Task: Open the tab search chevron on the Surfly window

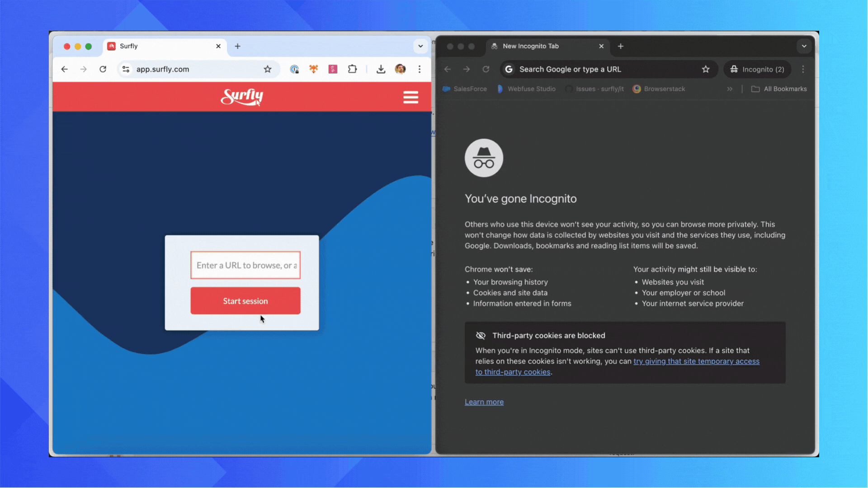Action: 420,46
